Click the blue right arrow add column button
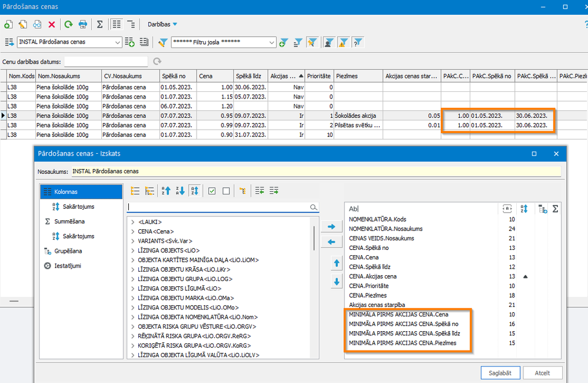588x383 pixels. (331, 227)
